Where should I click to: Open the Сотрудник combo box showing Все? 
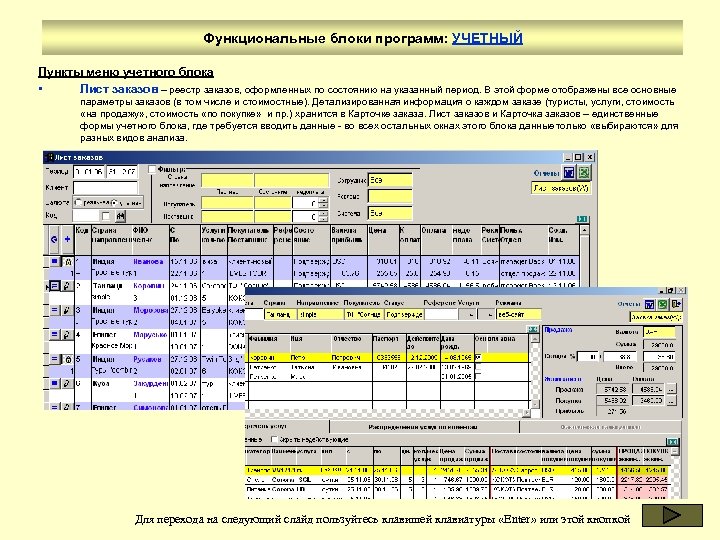[x=390, y=180]
